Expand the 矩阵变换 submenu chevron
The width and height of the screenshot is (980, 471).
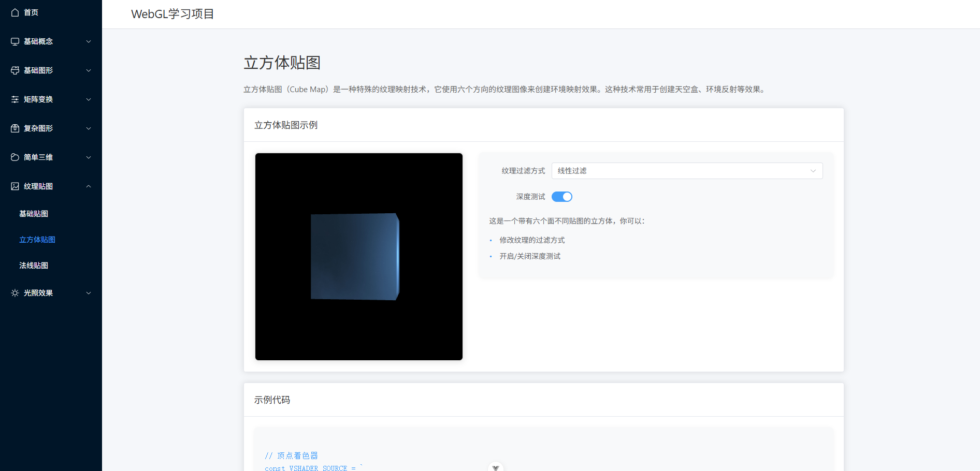[89, 99]
